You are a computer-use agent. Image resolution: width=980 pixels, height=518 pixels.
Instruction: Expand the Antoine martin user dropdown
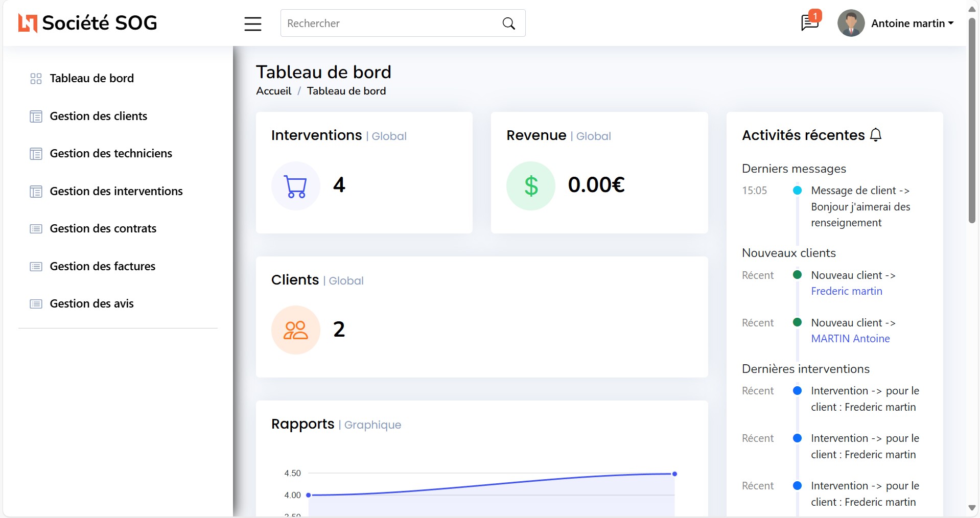[912, 23]
